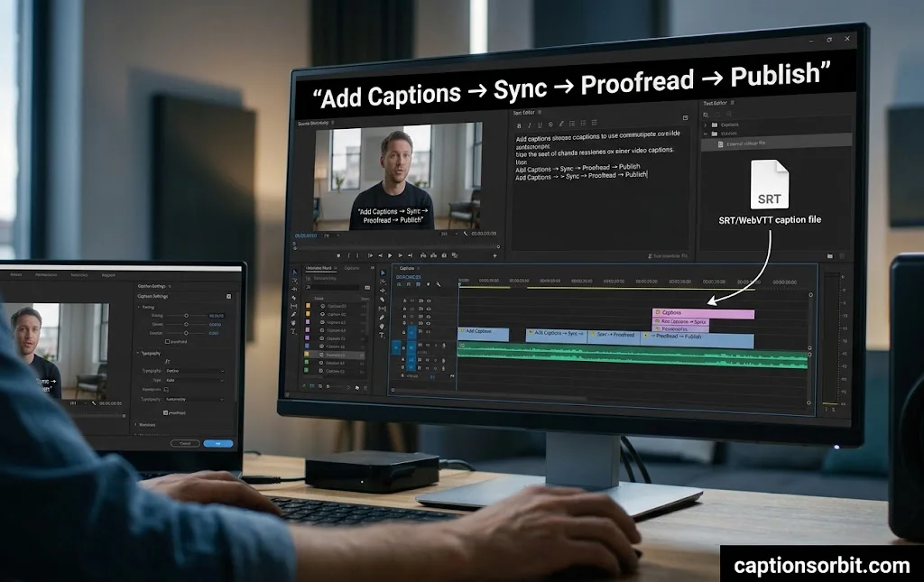Click the project panel search field
The image size is (924, 582).
(332, 288)
